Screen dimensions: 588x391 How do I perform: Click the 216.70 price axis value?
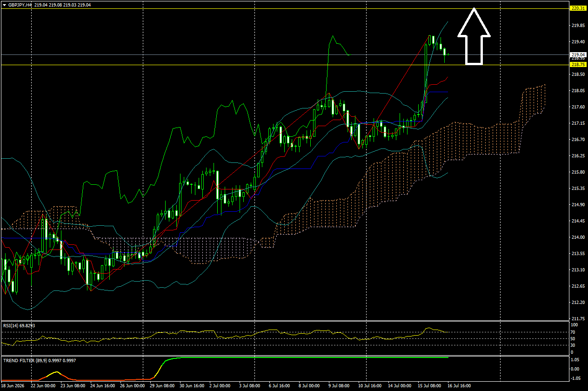point(578,140)
